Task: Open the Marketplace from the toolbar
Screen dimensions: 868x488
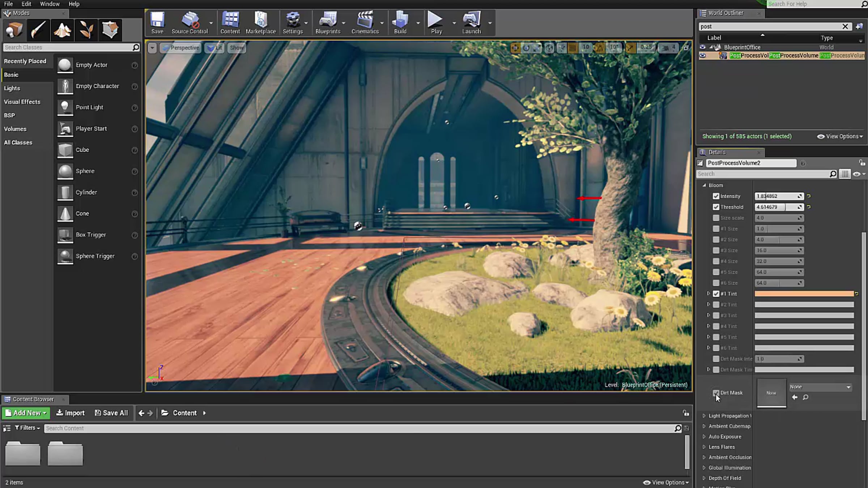Action: tap(260, 22)
